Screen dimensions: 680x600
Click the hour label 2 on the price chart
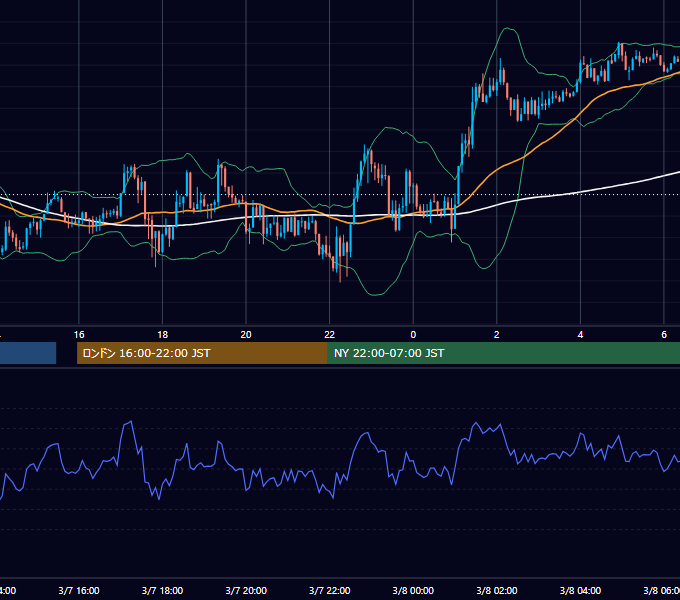497,335
